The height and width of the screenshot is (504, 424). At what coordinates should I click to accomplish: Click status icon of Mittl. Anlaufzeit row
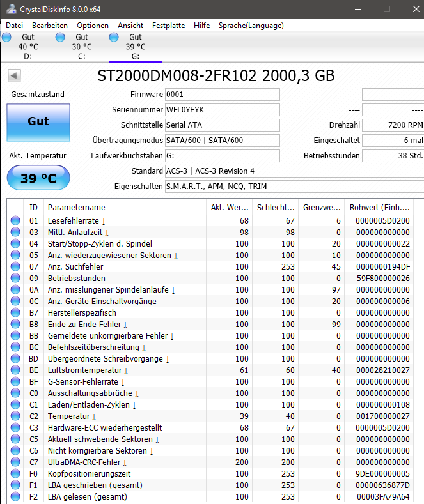[15, 232]
